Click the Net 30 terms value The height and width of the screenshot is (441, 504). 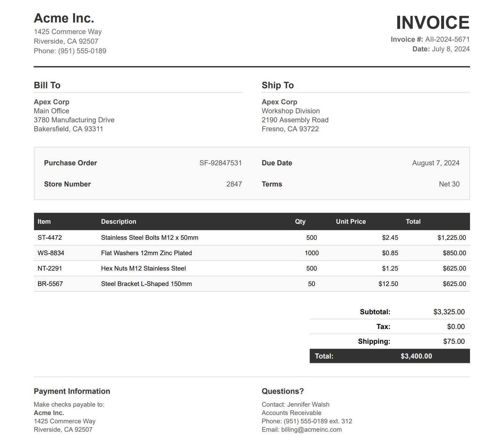[449, 184]
